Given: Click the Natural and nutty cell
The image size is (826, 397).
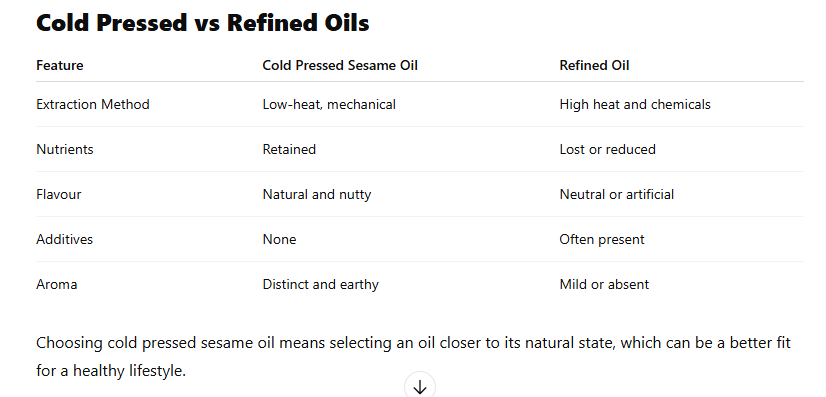Looking at the screenshot, I should click(317, 194).
